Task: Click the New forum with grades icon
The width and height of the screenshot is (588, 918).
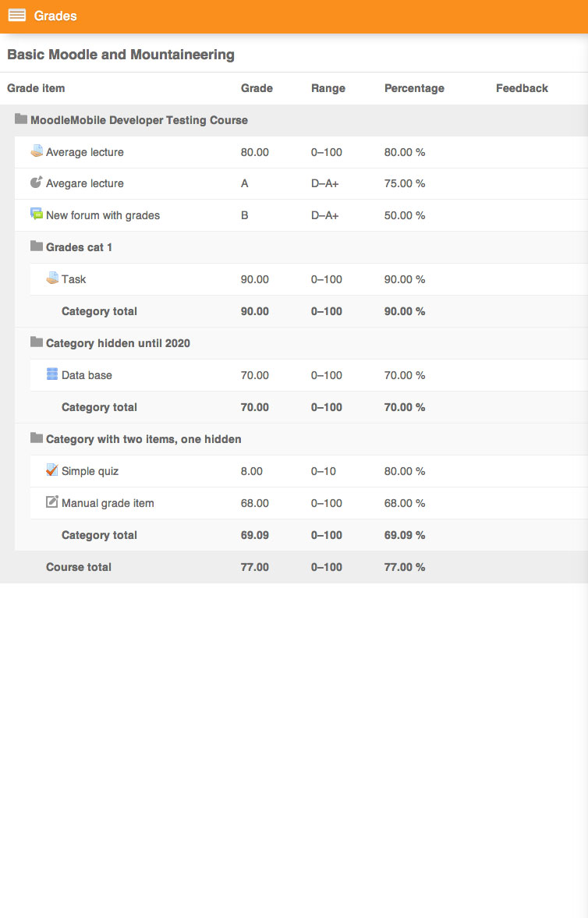Action: coord(37,214)
